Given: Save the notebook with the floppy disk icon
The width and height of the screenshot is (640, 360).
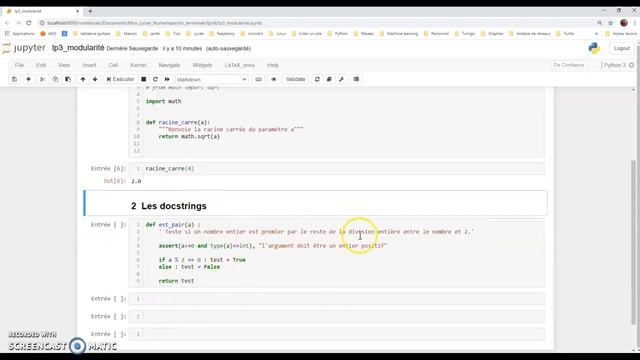Looking at the screenshot, I should (x=14, y=79).
